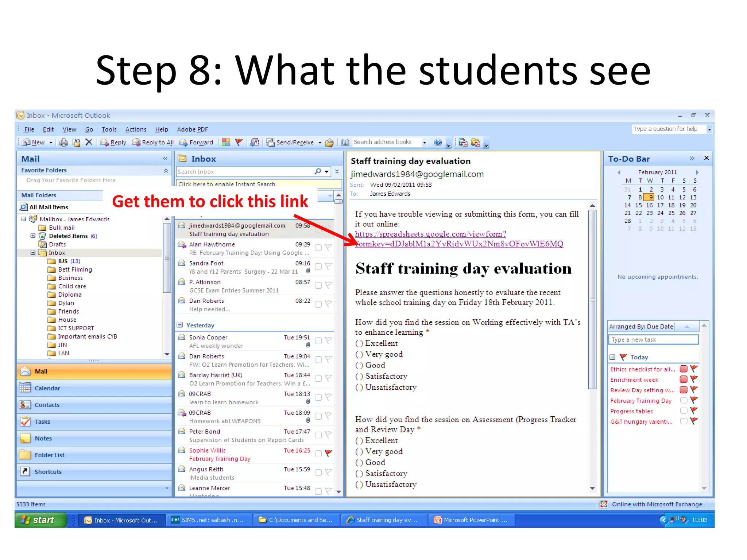
Task: Click the Follow Up flag toolbar icon
Action: pos(239,142)
